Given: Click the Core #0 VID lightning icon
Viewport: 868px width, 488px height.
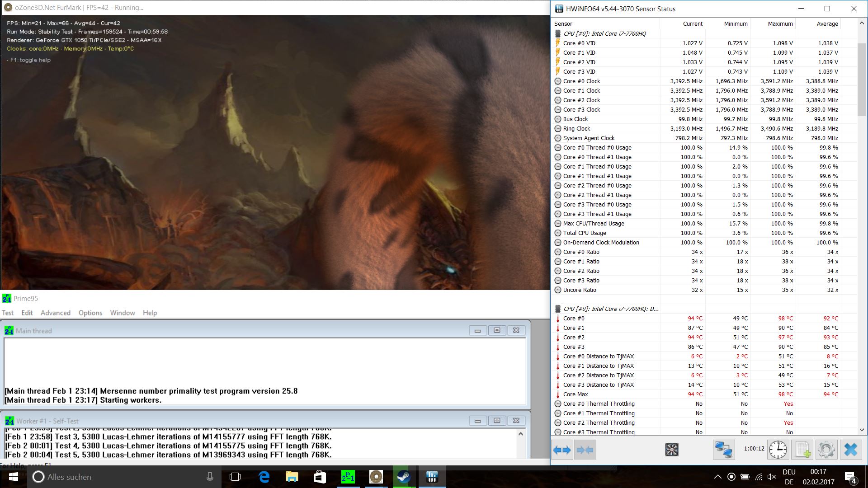Looking at the screenshot, I should coord(558,43).
